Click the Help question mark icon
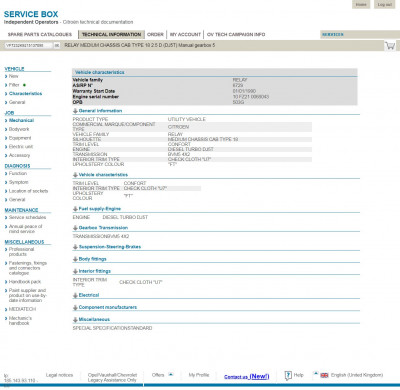 tap(288, 375)
